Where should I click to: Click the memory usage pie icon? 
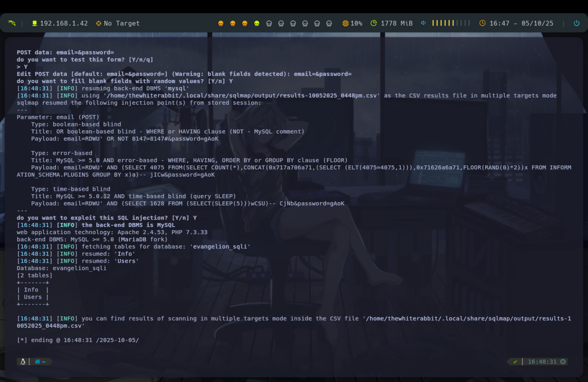374,23
